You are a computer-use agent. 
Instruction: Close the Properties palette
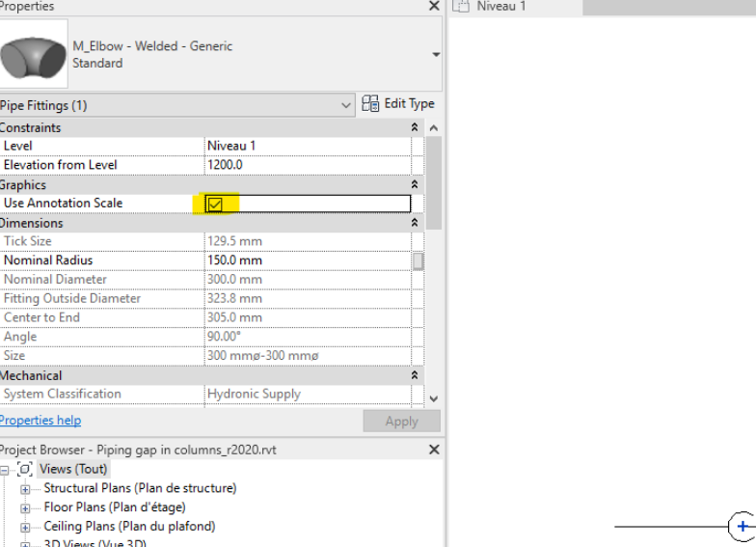tap(434, 6)
